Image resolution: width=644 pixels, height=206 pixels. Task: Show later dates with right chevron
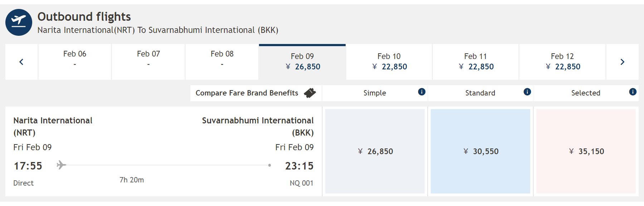[x=622, y=62]
